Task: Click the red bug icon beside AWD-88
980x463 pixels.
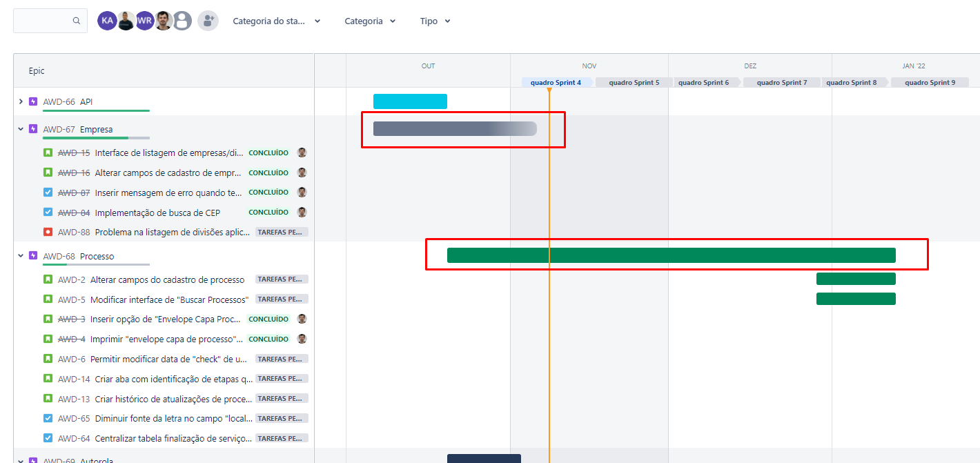Action: pos(48,233)
